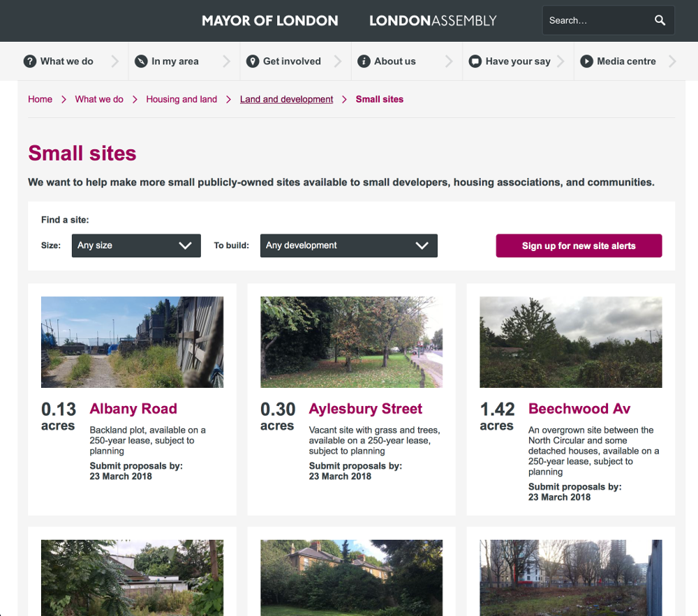Click the photo of the tower blocks site
The height and width of the screenshot is (616, 698).
click(571, 578)
